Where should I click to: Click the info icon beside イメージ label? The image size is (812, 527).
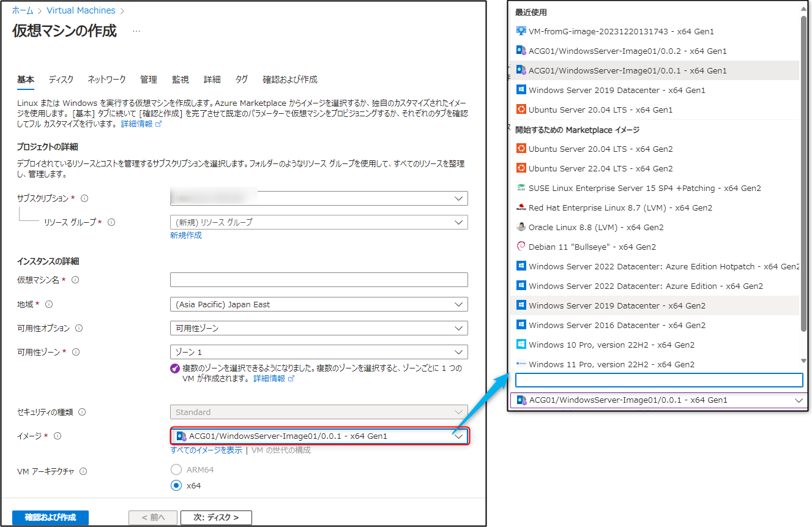point(58,436)
